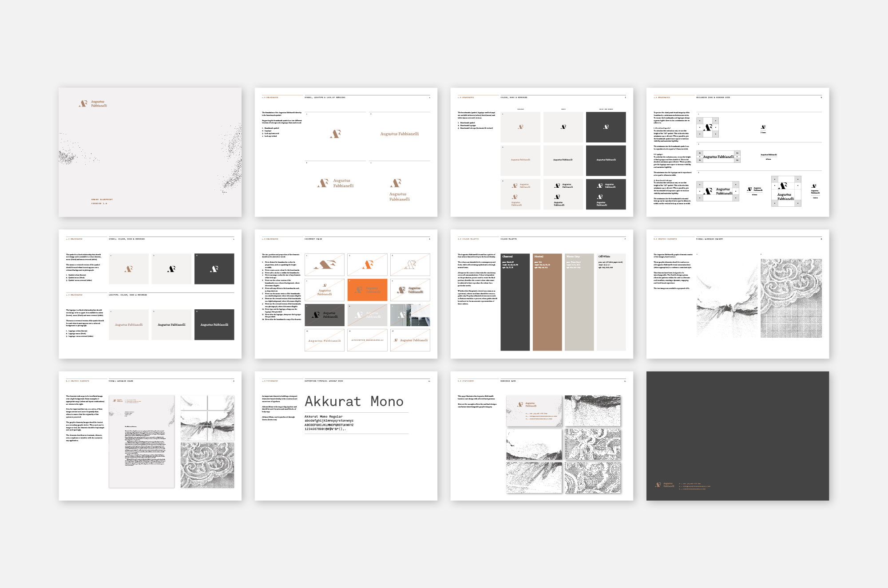Viewport: 888px width, 588px height.
Task: Select the brown logotype tile on Colour, Mono & Reversed page
Action: click(x=520, y=160)
